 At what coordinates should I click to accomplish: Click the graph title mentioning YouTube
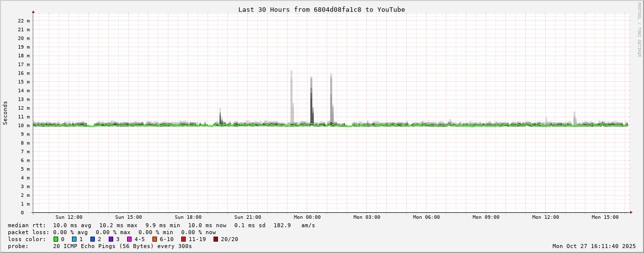click(321, 9)
